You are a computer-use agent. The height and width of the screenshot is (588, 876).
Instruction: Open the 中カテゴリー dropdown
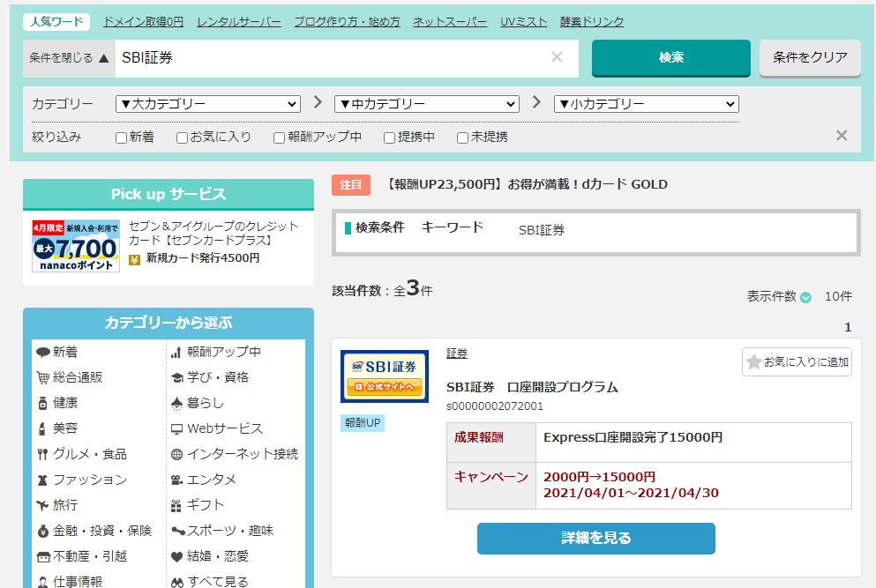(x=427, y=104)
